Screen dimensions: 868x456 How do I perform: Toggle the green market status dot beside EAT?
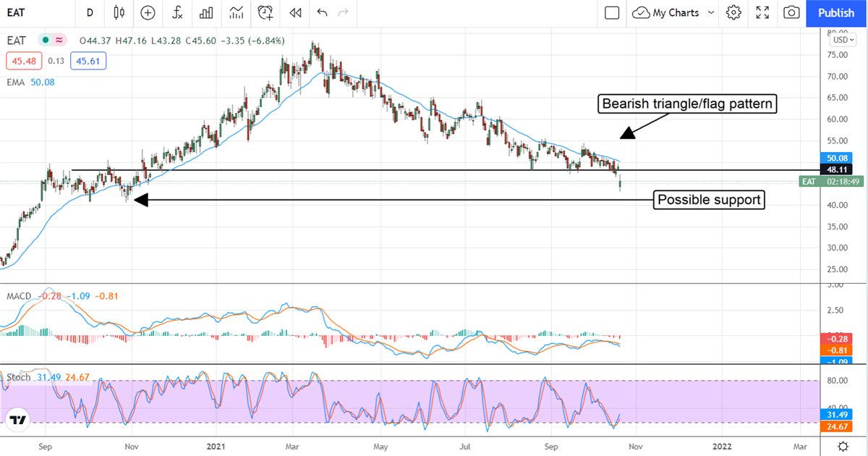click(45, 40)
